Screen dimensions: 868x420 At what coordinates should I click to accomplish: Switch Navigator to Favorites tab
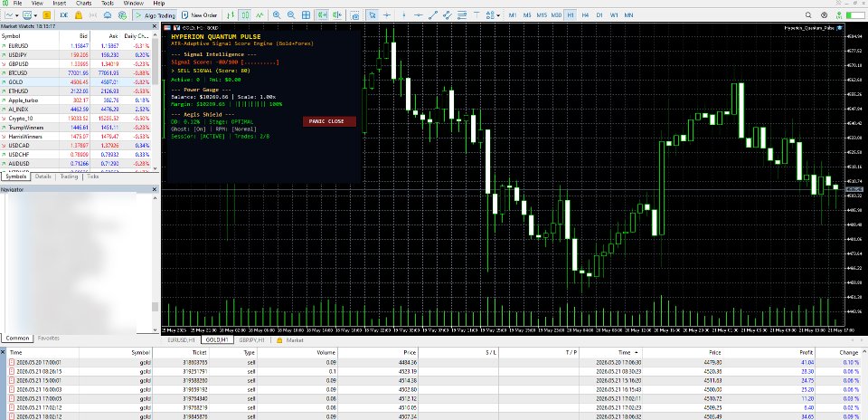(x=49, y=338)
